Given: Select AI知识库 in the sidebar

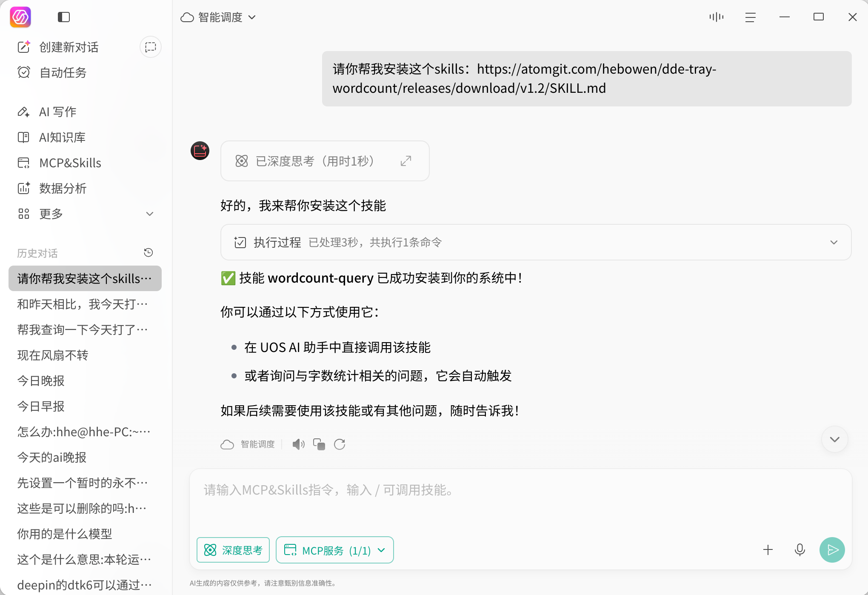Looking at the screenshot, I should pos(51,137).
